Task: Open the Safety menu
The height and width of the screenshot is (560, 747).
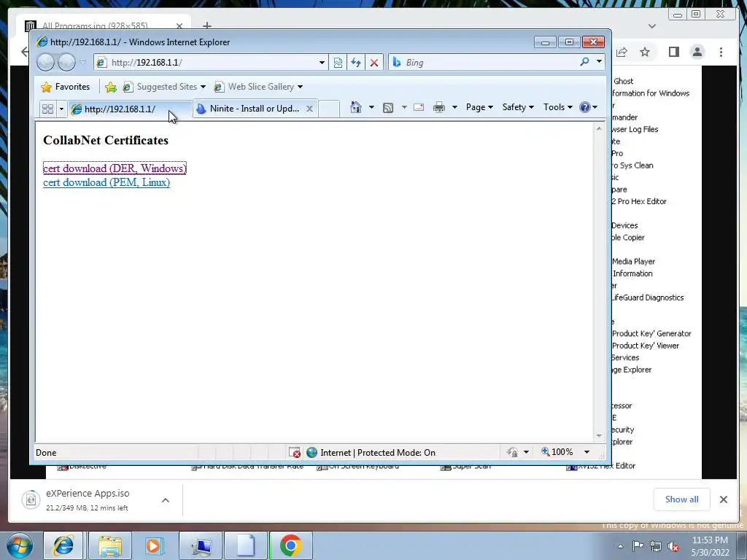Action: click(x=519, y=107)
